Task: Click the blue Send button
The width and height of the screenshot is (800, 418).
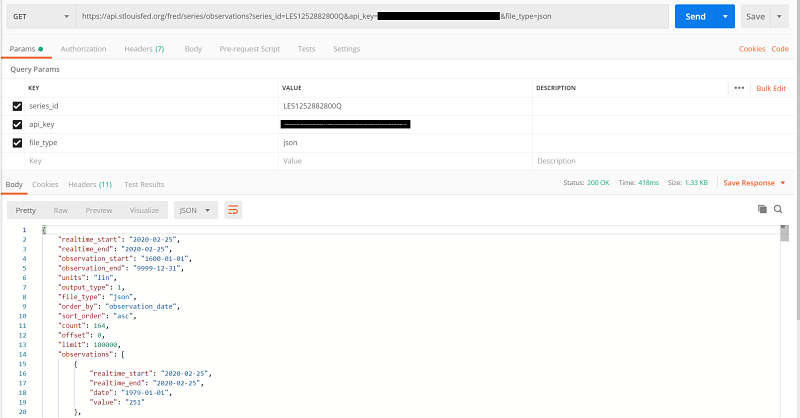Action: coord(696,17)
